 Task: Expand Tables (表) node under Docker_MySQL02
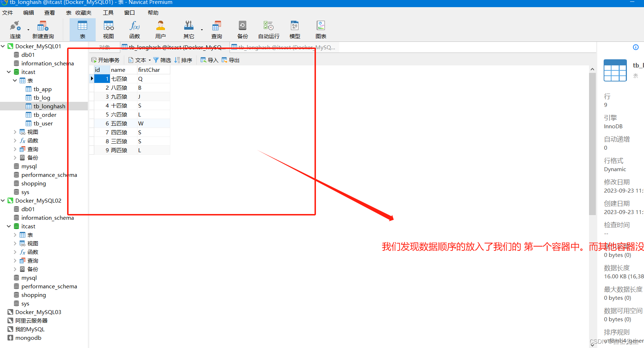click(x=15, y=235)
